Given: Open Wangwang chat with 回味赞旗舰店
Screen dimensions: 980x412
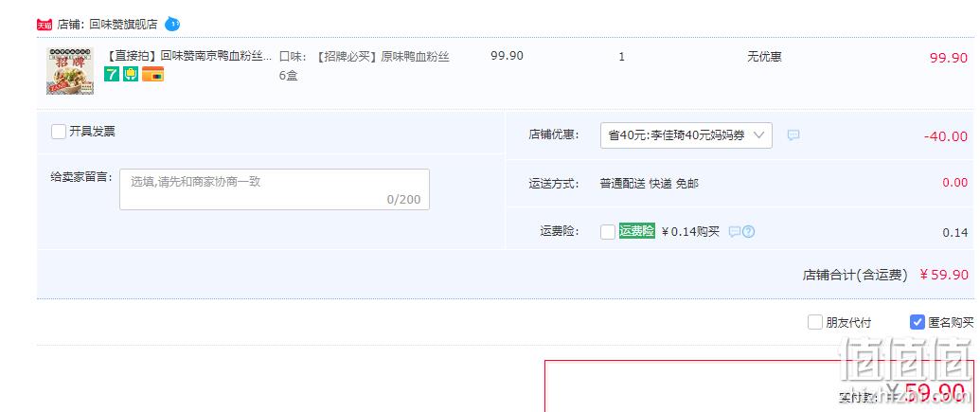Looking at the screenshot, I should [172, 25].
